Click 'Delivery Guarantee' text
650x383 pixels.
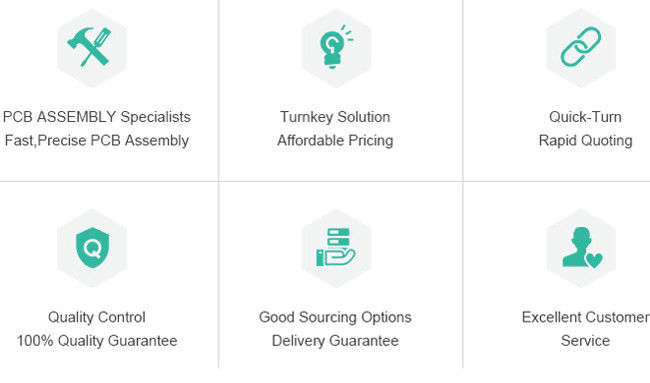click(335, 341)
